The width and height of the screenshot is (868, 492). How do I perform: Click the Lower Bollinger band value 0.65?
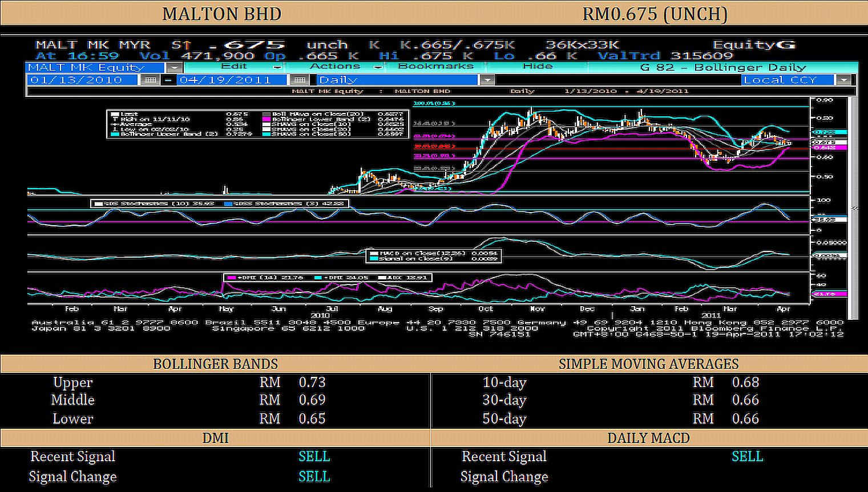pyautogui.click(x=312, y=418)
